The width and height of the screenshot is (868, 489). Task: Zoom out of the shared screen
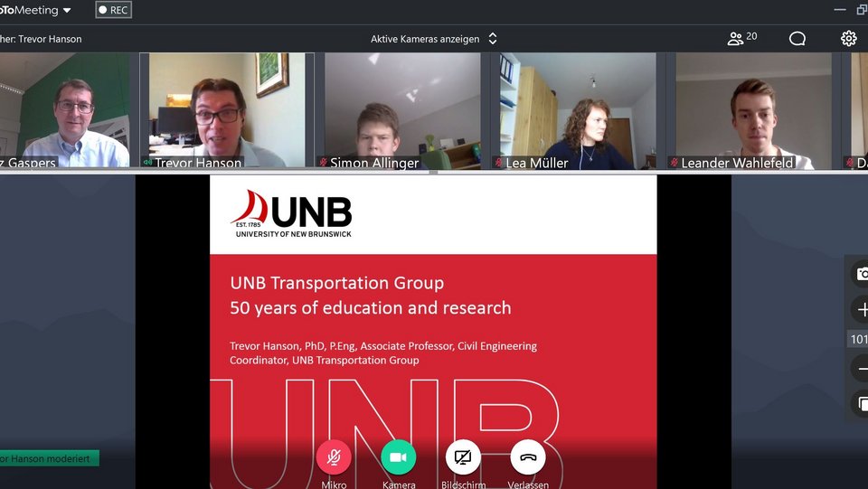(860, 369)
